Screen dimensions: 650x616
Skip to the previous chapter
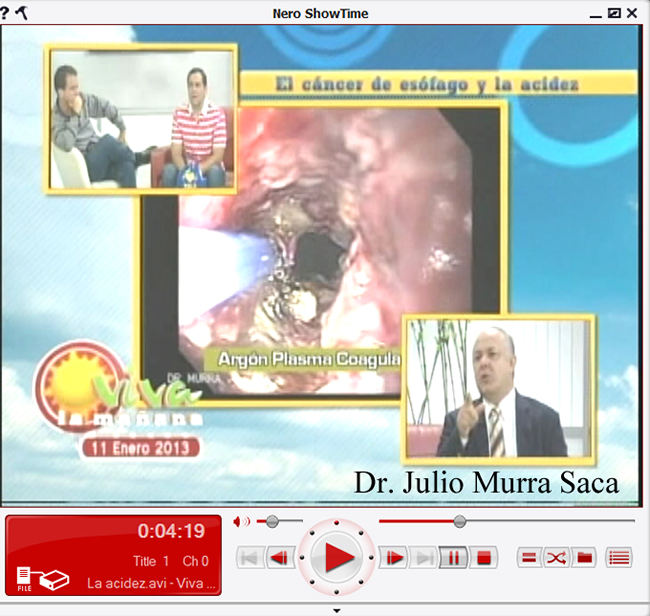(250, 558)
